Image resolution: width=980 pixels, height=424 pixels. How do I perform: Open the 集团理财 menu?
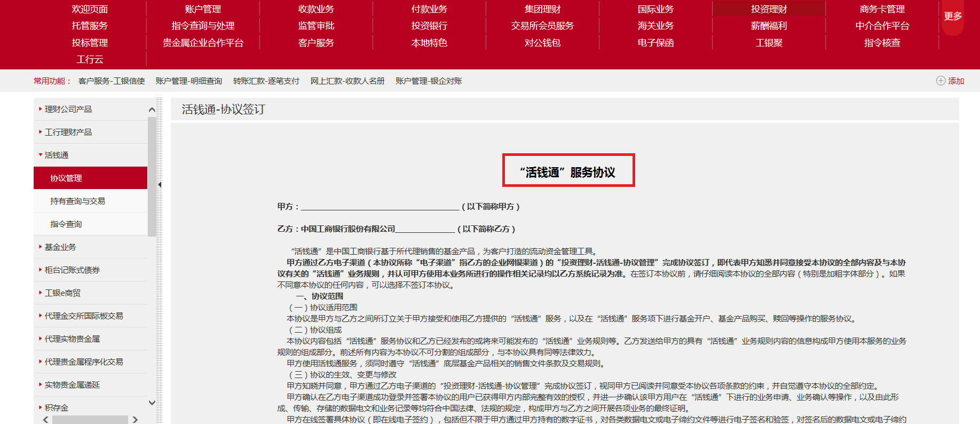pos(542,9)
